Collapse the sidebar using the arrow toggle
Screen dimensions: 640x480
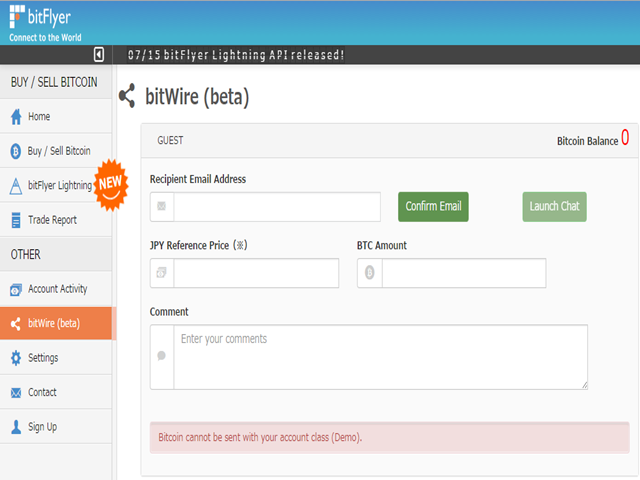pos(99,54)
